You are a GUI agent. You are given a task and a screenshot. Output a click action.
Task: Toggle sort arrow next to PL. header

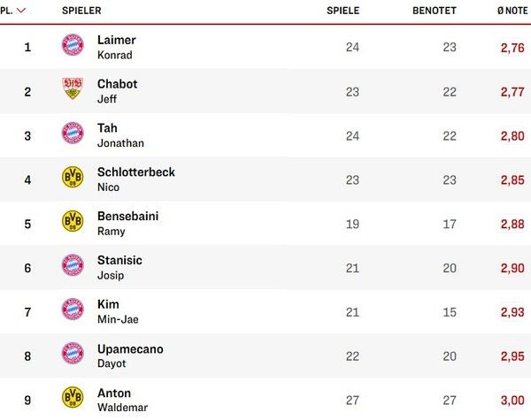point(21,11)
